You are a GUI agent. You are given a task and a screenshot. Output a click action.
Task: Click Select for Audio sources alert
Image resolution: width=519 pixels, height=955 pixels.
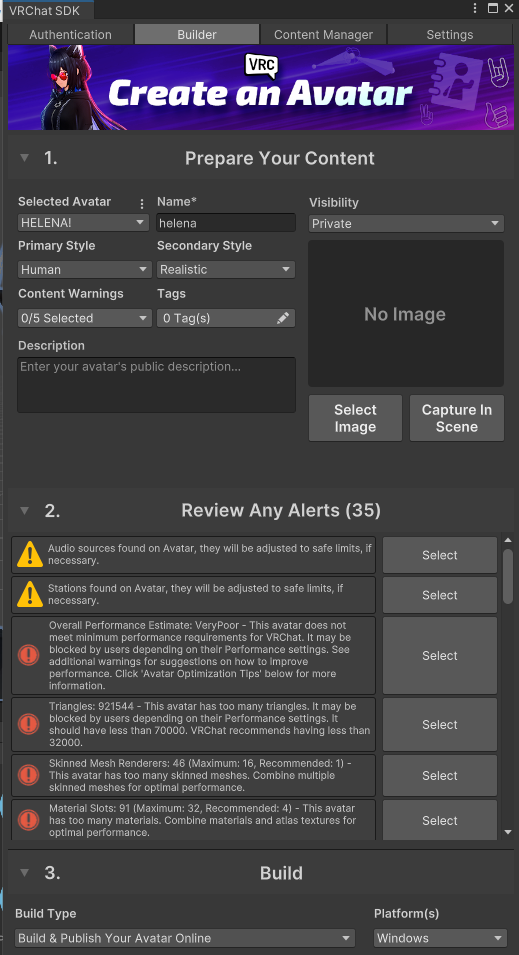(x=440, y=555)
